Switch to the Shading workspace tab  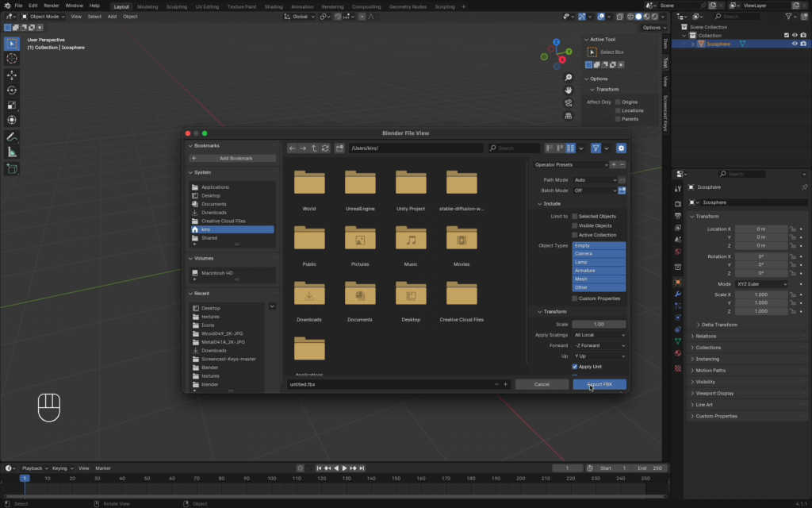point(274,6)
